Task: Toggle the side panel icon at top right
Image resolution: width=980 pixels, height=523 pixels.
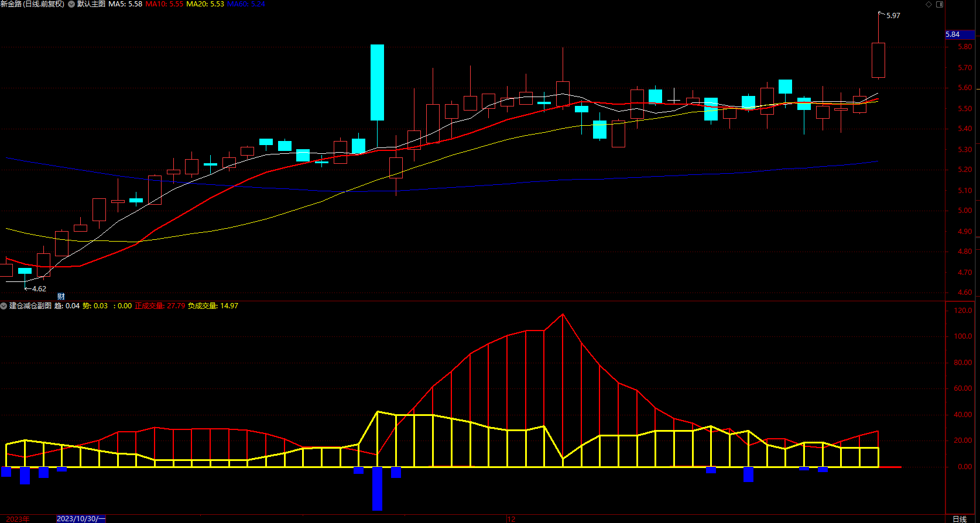Action: click(940, 4)
